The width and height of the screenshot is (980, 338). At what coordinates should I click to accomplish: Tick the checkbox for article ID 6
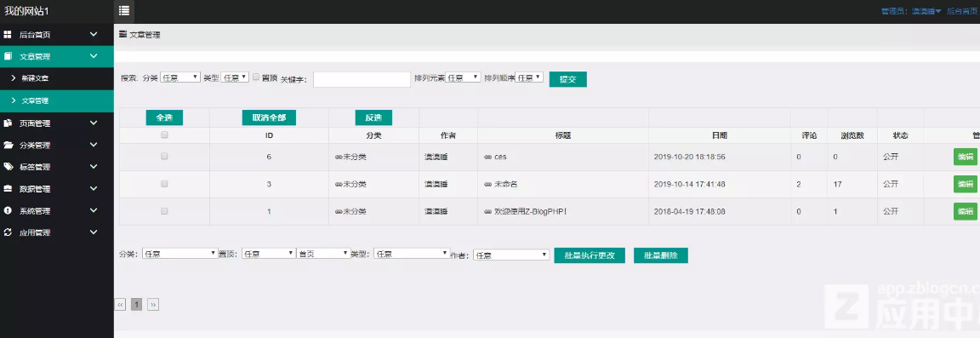[x=164, y=157]
